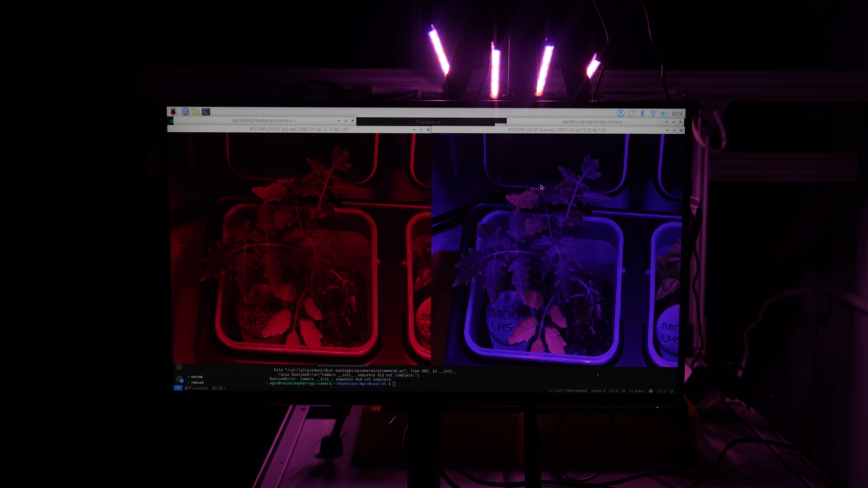Expand the TIMELINE section in VS Code sidebar
The height and width of the screenshot is (488, 868).
pos(197,382)
